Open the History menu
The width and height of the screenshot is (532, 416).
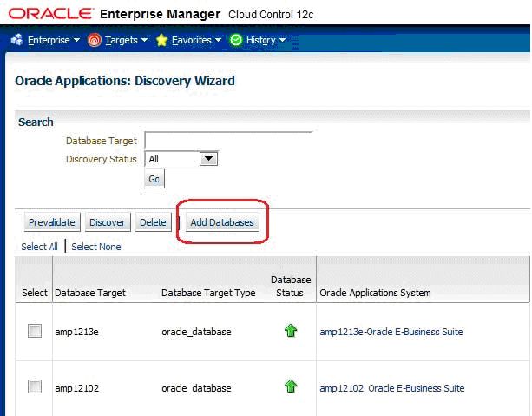(260, 41)
